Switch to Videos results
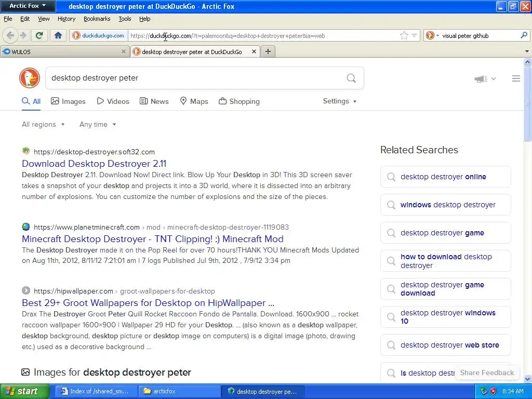 point(113,101)
